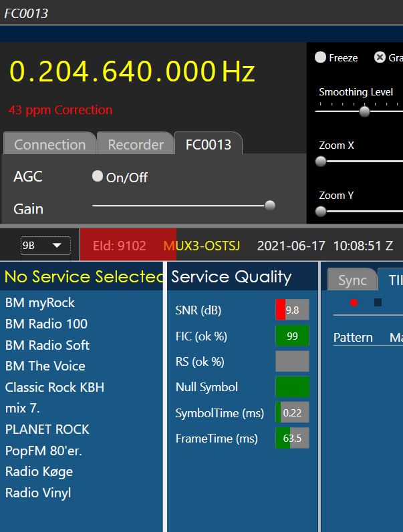Select BM myRock service
The width and height of the screenshot is (403, 532).
[40, 302]
